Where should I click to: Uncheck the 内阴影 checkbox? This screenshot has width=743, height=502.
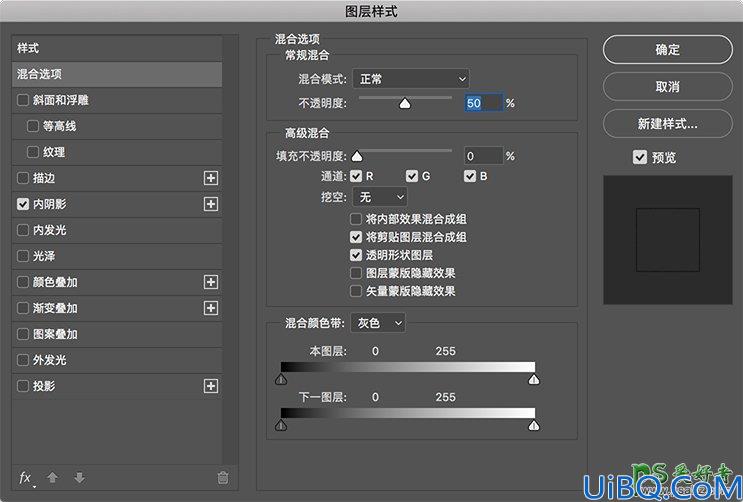tap(23, 204)
